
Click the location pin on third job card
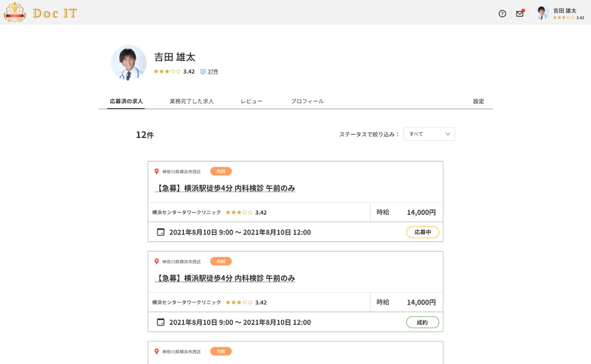(157, 351)
